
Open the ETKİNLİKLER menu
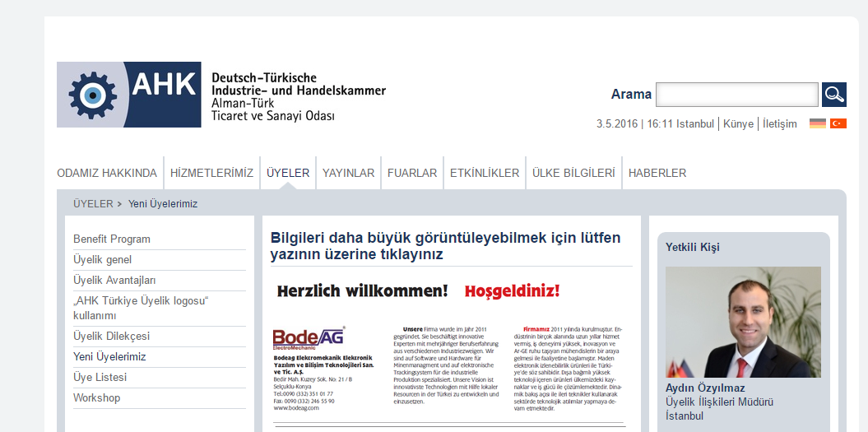click(485, 173)
